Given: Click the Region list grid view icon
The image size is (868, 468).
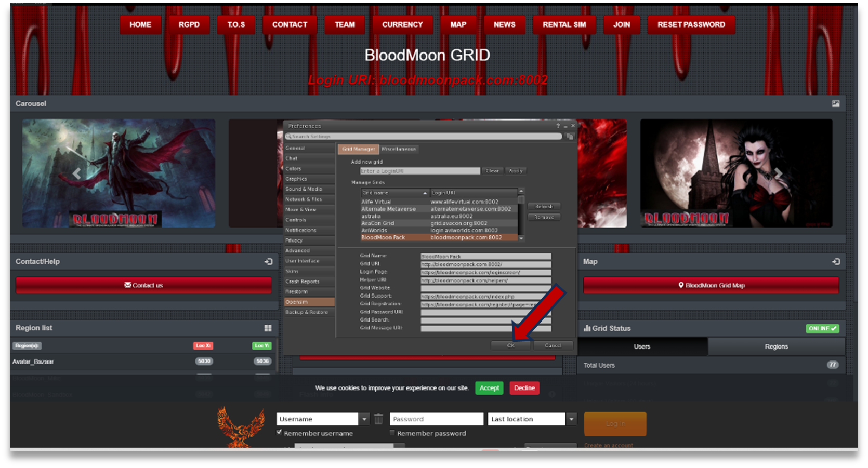Looking at the screenshot, I should (x=268, y=328).
